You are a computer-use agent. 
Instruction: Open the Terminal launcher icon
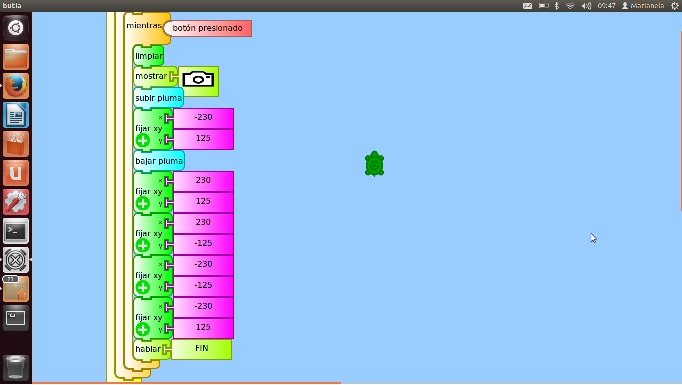pos(16,231)
